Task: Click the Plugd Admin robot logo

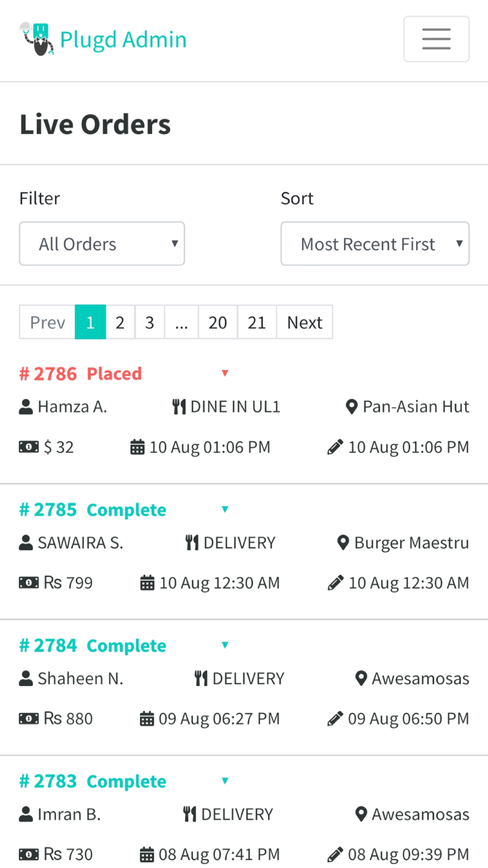Action: pos(37,39)
